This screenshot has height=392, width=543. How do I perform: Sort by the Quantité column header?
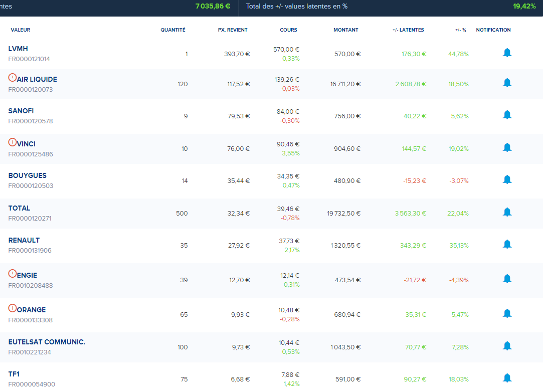click(172, 30)
